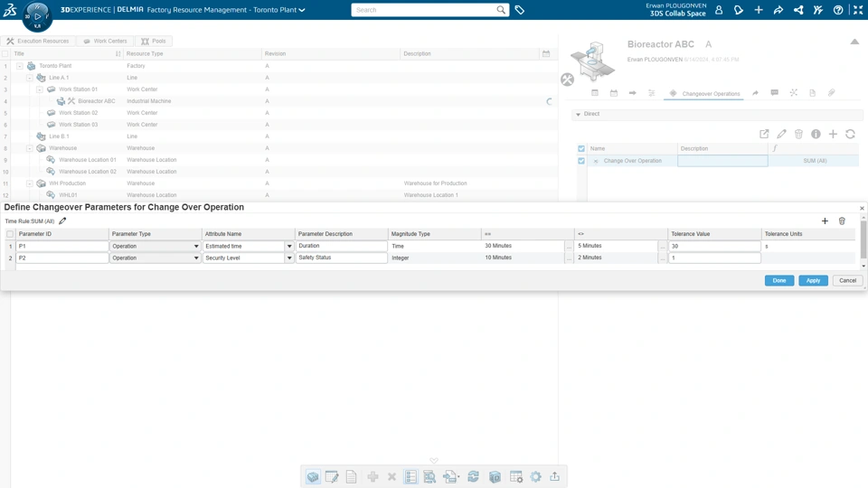
Task: Add a changeover operation with plus icon
Action: click(833, 134)
